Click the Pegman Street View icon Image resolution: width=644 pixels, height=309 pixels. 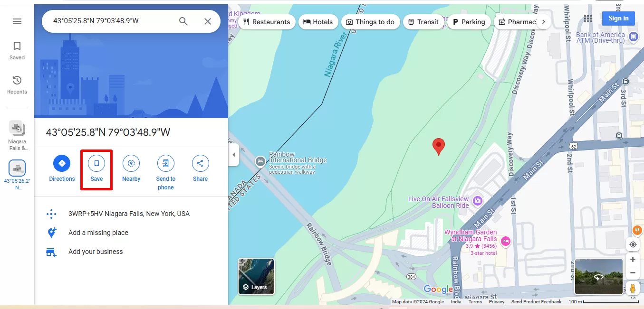(632, 288)
